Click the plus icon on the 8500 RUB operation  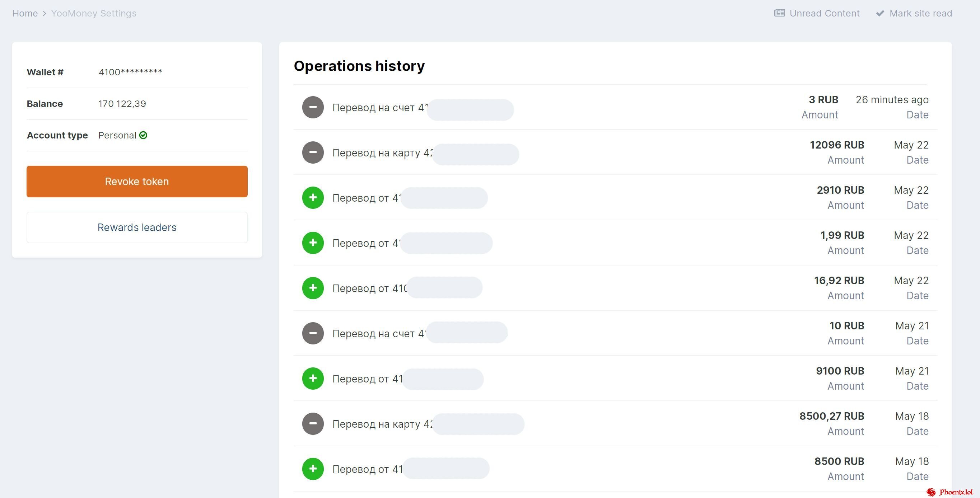(313, 469)
